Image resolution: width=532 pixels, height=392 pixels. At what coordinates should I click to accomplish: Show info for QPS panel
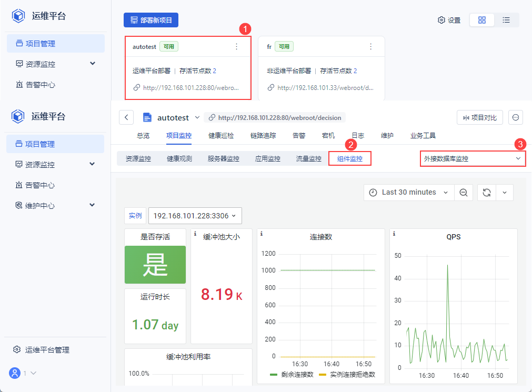[394, 234]
